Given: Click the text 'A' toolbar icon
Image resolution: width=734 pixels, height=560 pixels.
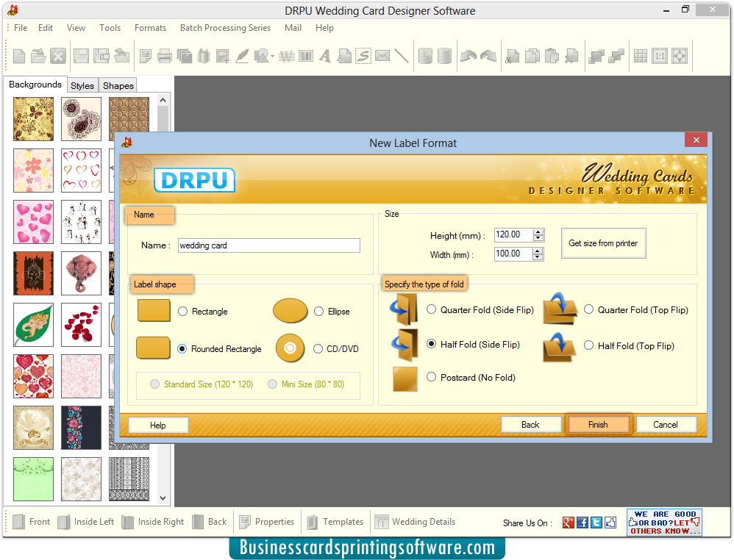Looking at the screenshot, I should click(x=325, y=57).
